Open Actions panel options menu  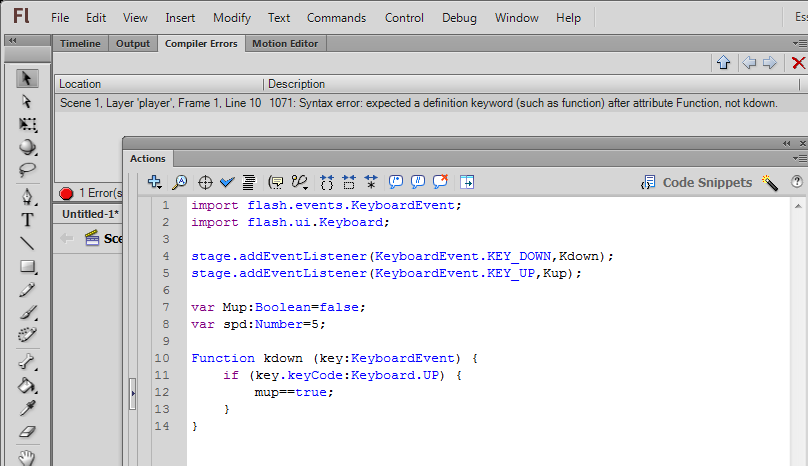(x=799, y=159)
